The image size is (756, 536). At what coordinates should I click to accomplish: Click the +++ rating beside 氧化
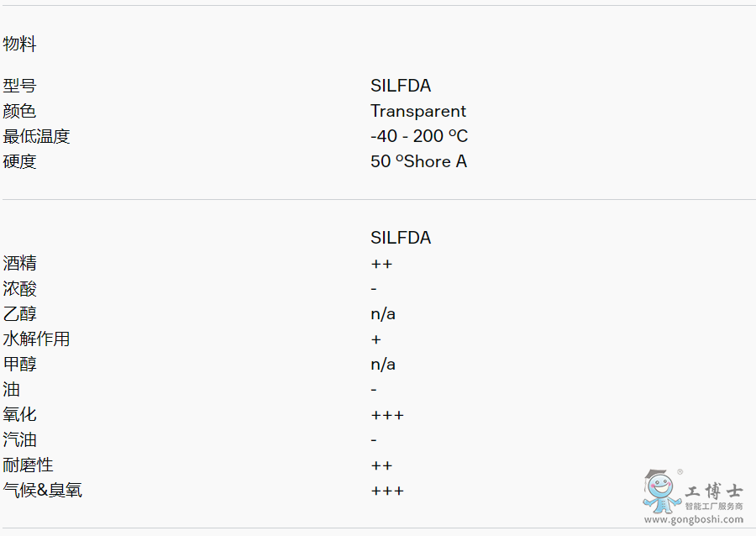pos(386,415)
